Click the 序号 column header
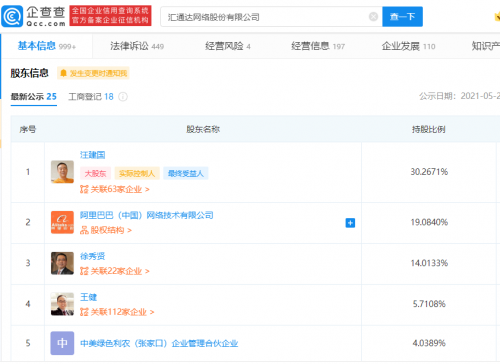500x364 pixels. (28, 129)
